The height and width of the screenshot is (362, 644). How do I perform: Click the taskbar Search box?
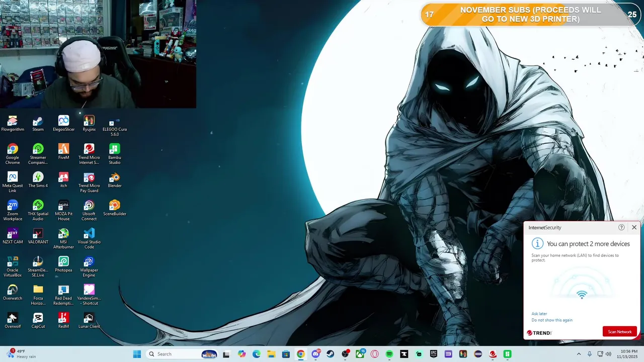183,354
